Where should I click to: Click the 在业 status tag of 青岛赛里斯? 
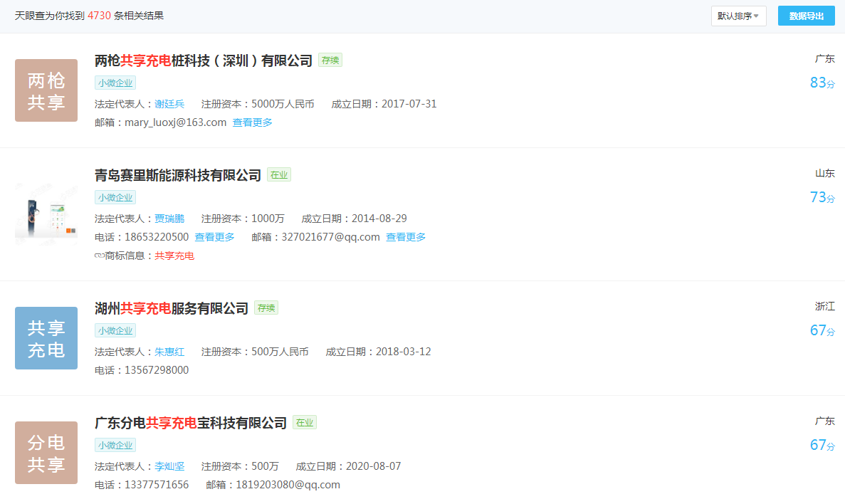click(x=279, y=175)
